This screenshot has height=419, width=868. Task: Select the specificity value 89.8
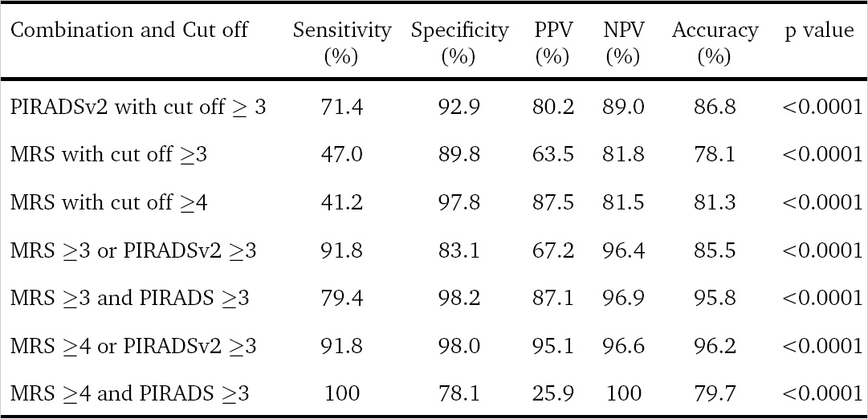pos(460,155)
